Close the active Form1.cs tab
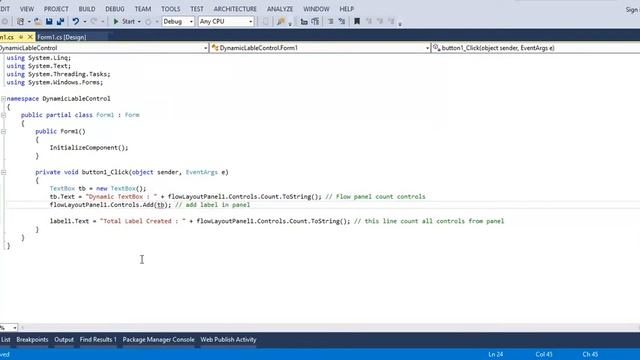Screen dimensions: 640x360 click(x=30, y=37)
